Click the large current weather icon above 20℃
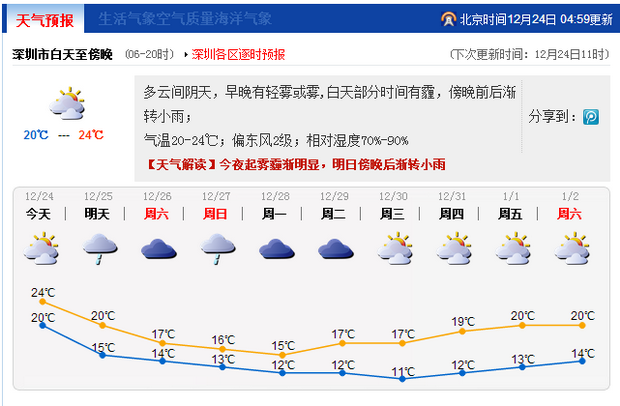620x406 pixels. pos(64,104)
